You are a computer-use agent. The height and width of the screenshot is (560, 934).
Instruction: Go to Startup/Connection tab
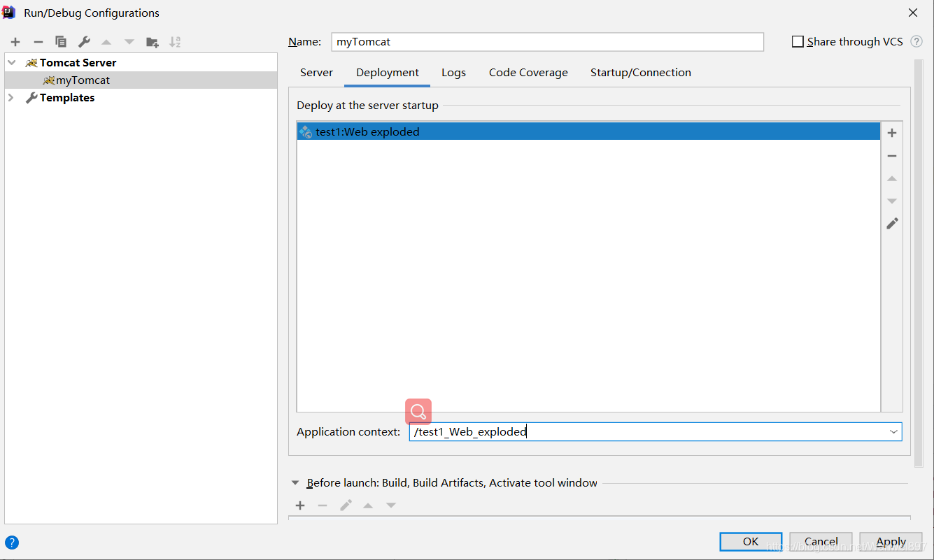point(641,73)
